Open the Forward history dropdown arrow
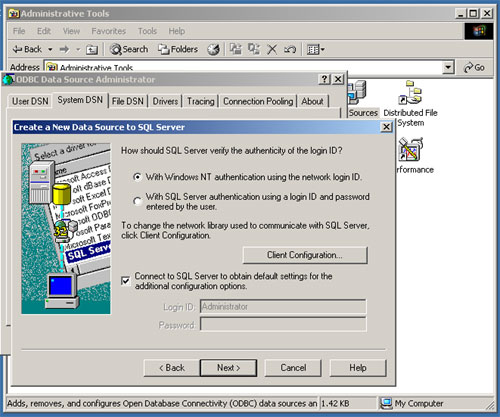The width and height of the screenshot is (500, 417). 78,50
